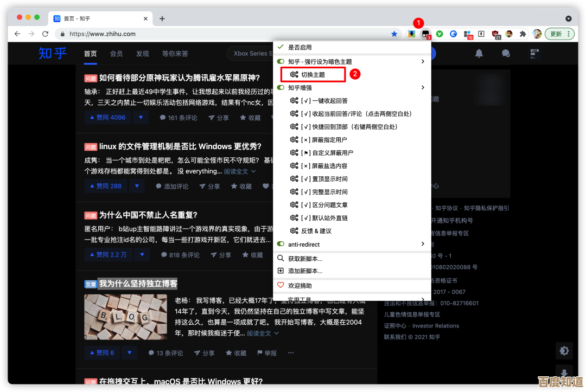Screen dimensions: 586x392
Task: Click the uBlock shield extension icon
Action: 495,34
